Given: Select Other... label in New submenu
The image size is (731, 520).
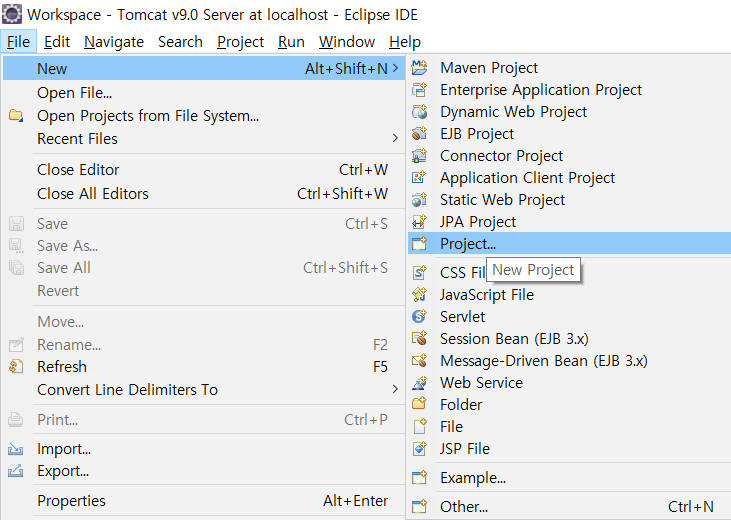Looking at the screenshot, I should (464, 506).
